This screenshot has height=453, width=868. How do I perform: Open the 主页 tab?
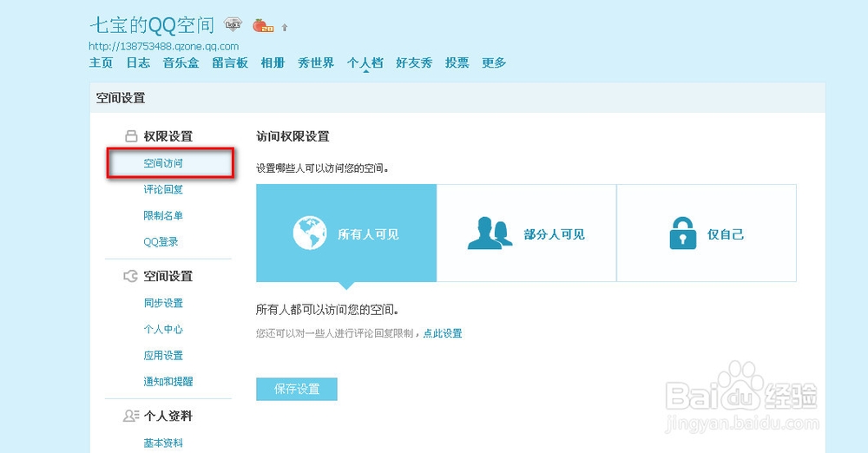101,62
